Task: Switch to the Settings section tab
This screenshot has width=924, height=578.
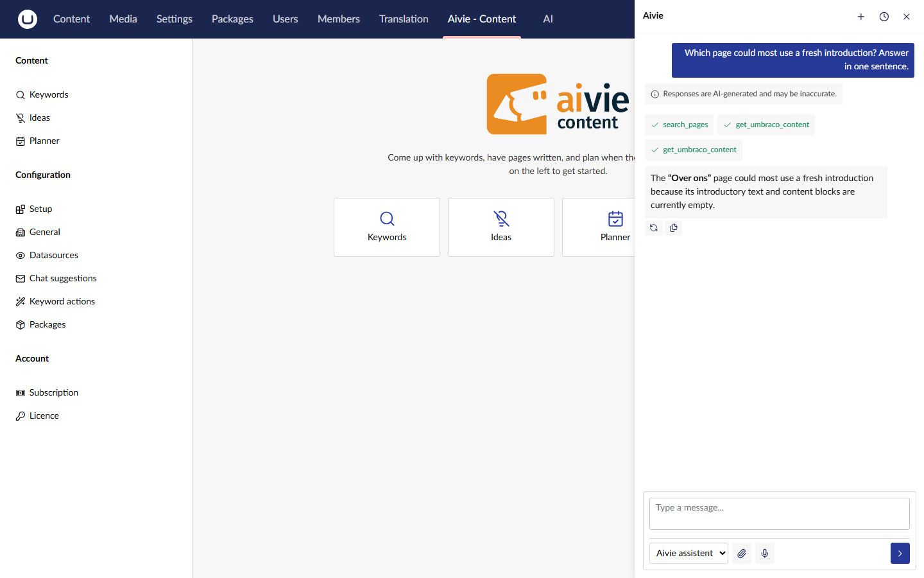Action: point(175,19)
